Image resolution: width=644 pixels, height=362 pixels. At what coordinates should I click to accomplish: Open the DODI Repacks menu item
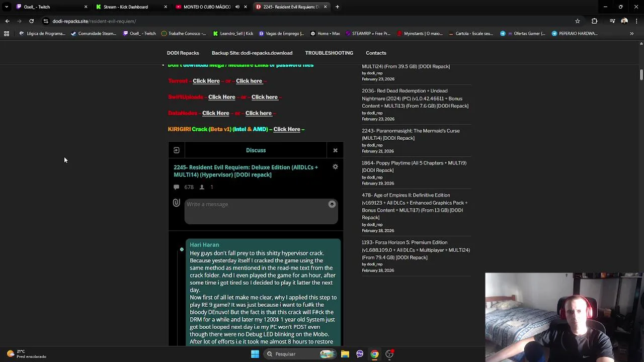(183, 53)
